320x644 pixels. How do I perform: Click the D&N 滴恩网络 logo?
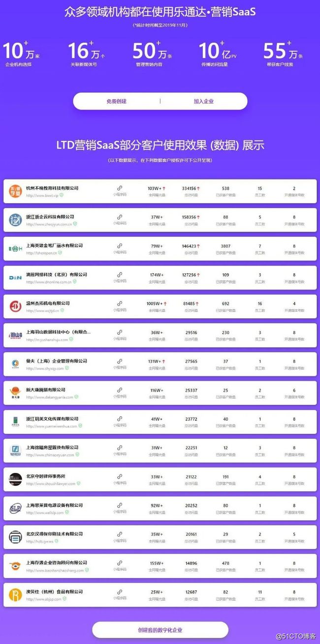[x=15, y=278]
